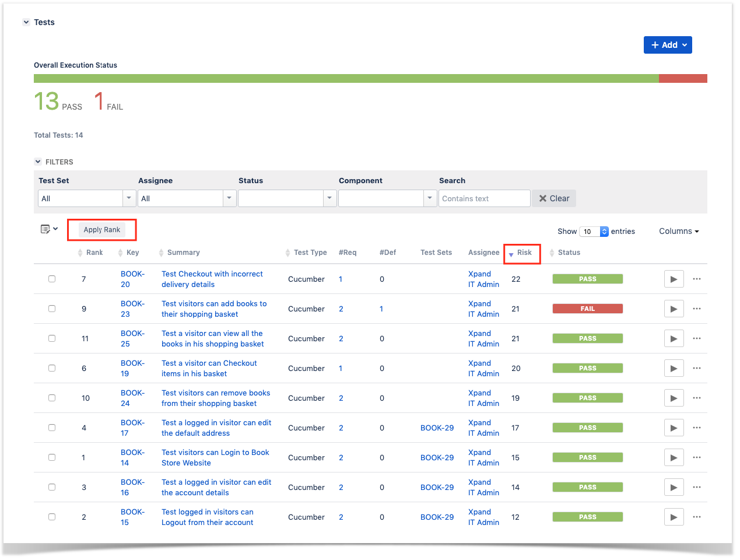Click the red FAIL portion of status bar
Screen dimensions: 740x560
coord(683,79)
